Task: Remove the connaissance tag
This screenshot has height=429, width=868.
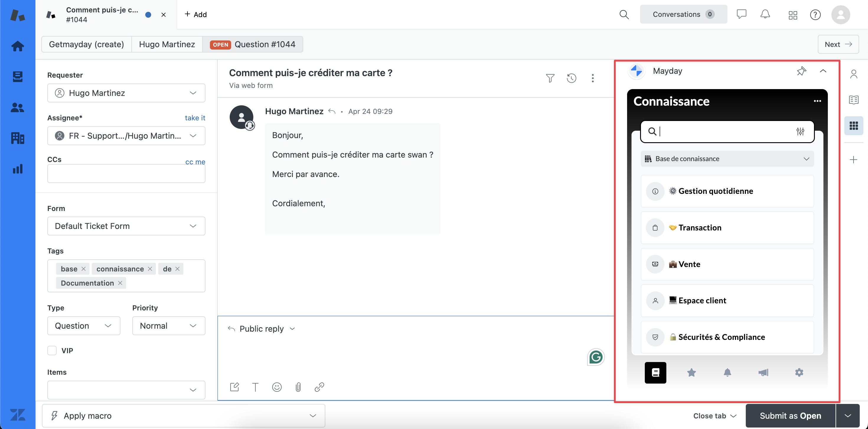Action: click(x=150, y=269)
